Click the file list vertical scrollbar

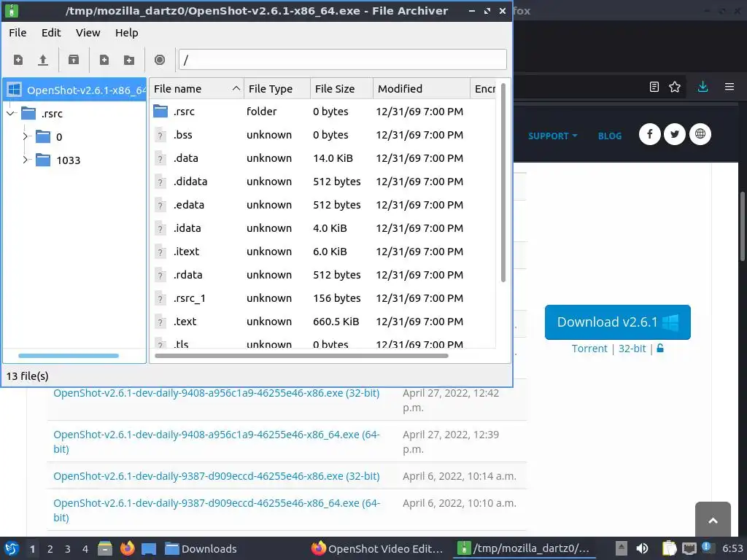503,183
